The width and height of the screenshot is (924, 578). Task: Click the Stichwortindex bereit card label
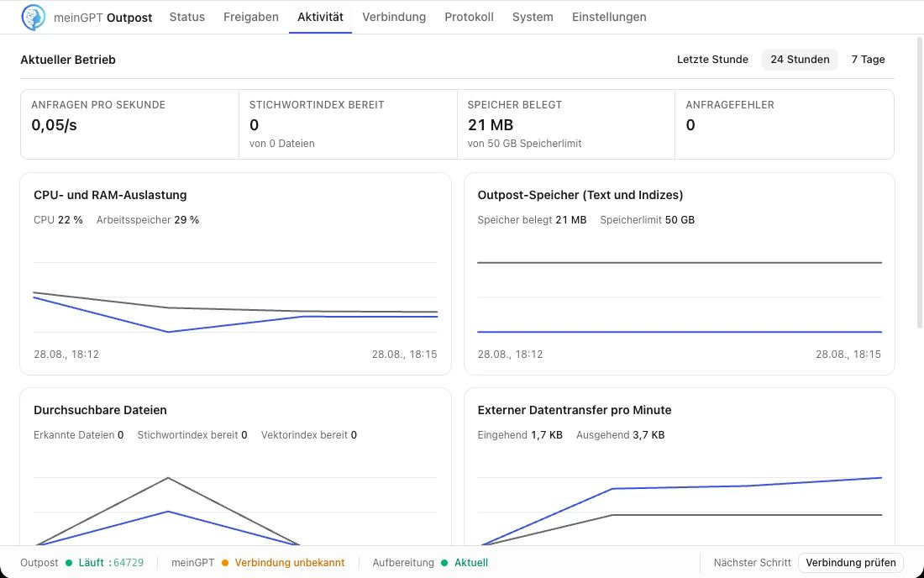(317, 105)
